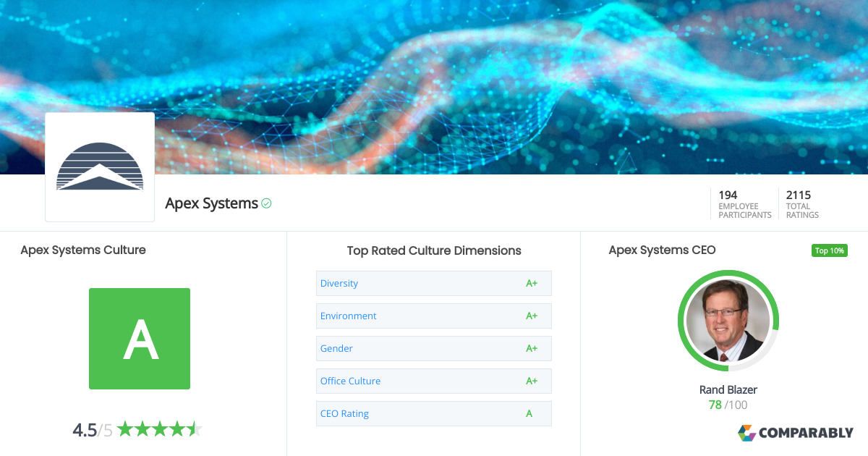Click the 194 Employee Participants stat
Image resolution: width=868 pixels, height=456 pixels.
(x=744, y=204)
